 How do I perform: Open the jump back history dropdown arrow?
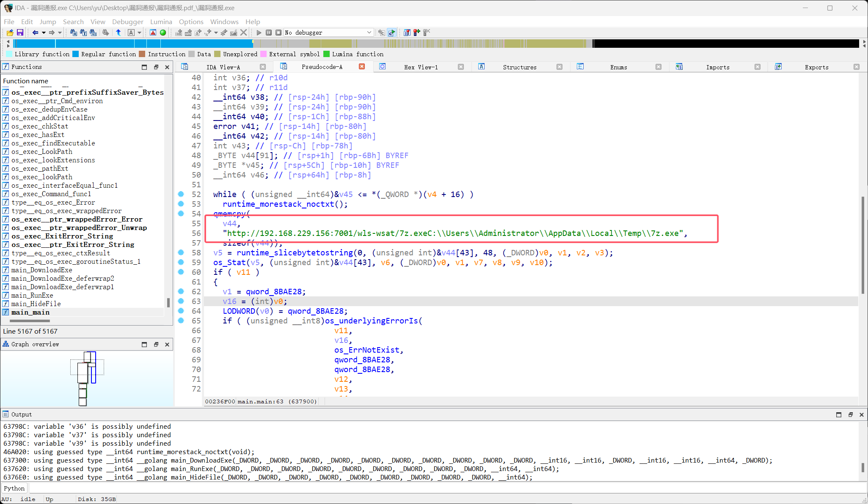(43, 33)
